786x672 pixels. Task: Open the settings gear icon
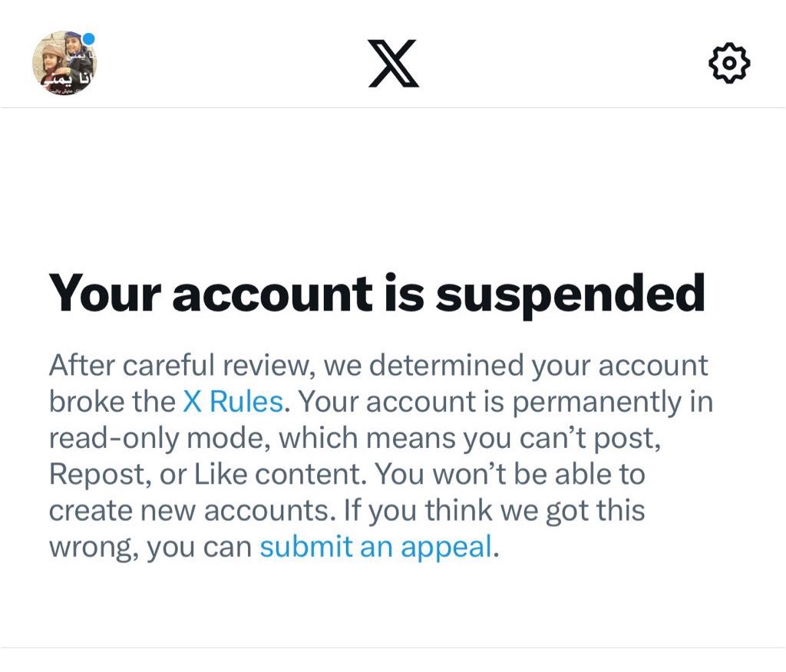coord(729,63)
